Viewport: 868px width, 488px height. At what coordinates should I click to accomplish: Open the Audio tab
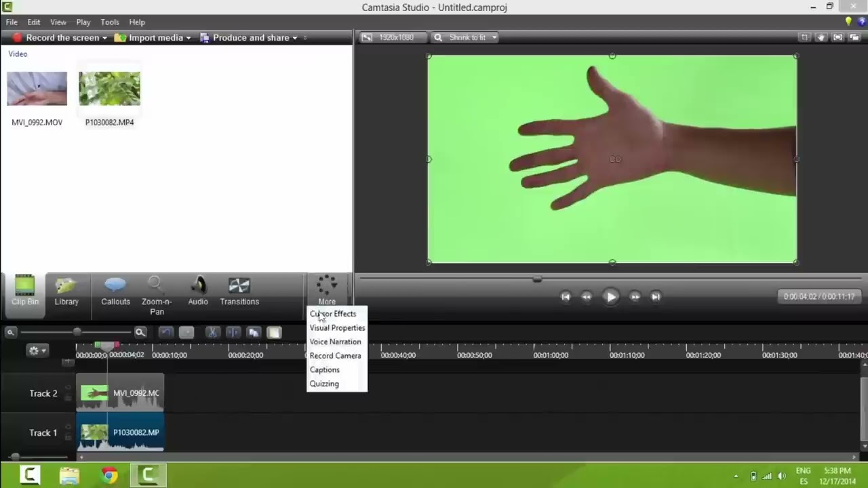[198, 291]
